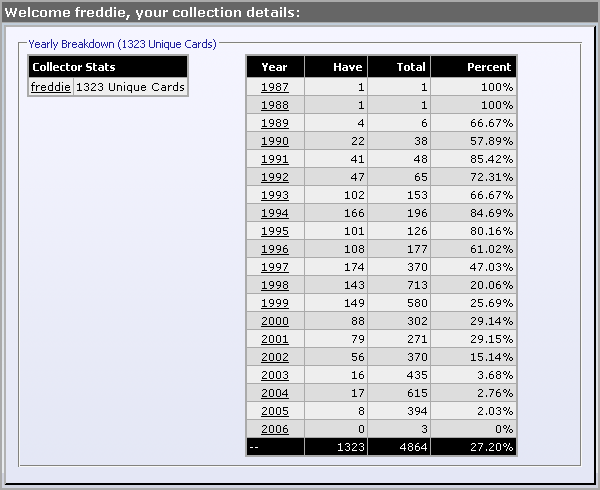Click the Percent column header
The width and height of the screenshot is (600, 490).
tap(489, 67)
